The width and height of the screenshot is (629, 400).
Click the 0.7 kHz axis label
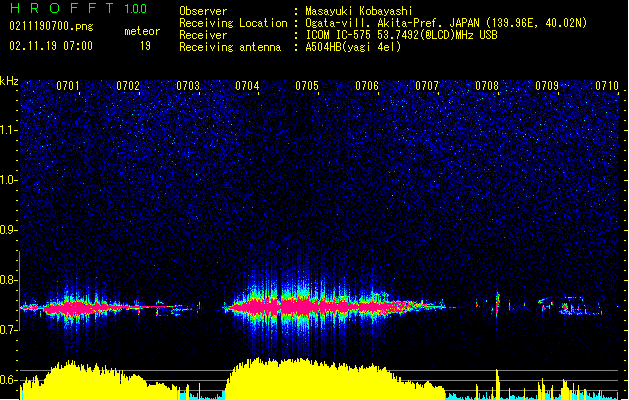(x=8, y=330)
